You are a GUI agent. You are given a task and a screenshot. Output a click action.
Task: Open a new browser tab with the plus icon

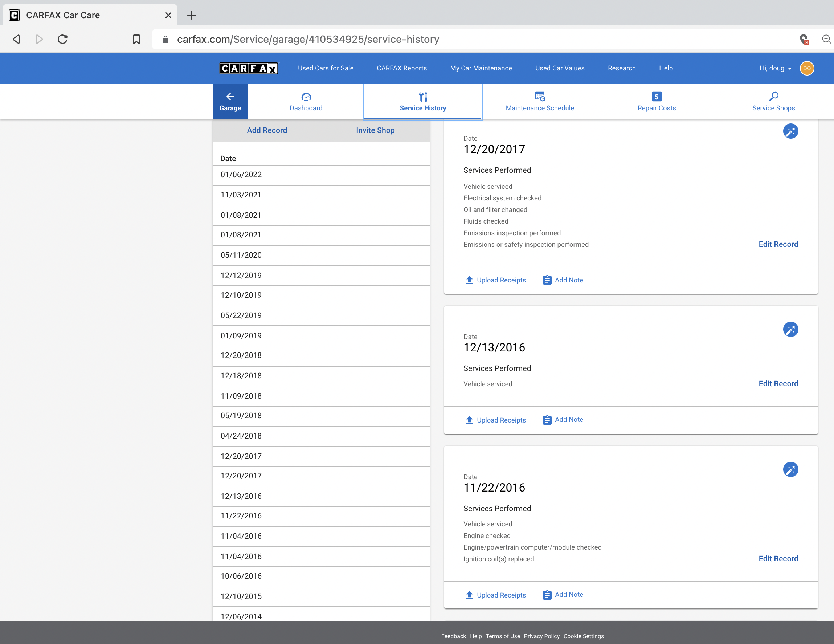[192, 15]
